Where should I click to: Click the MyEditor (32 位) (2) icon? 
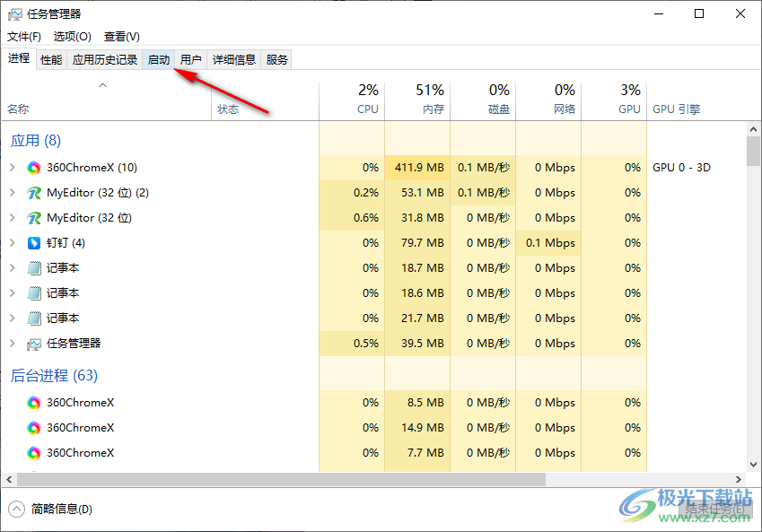[x=33, y=193]
